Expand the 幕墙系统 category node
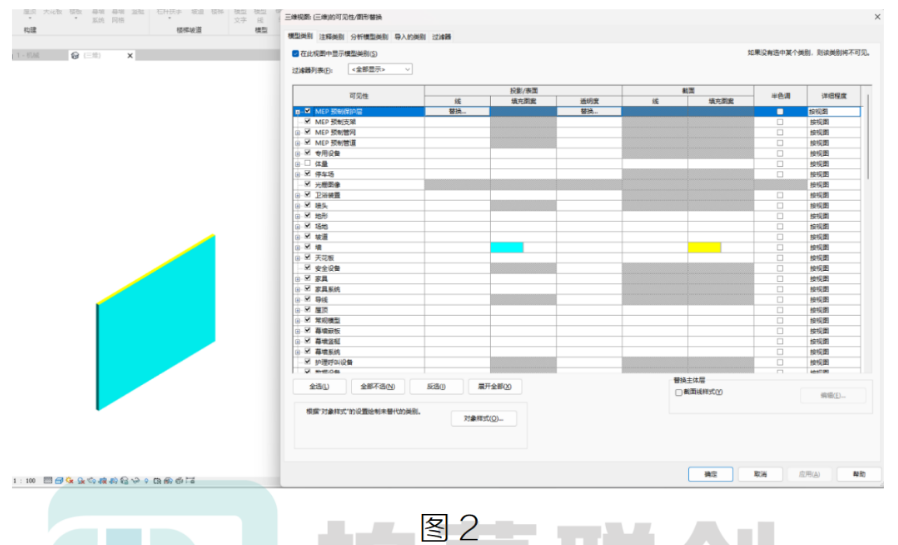 (x=297, y=352)
